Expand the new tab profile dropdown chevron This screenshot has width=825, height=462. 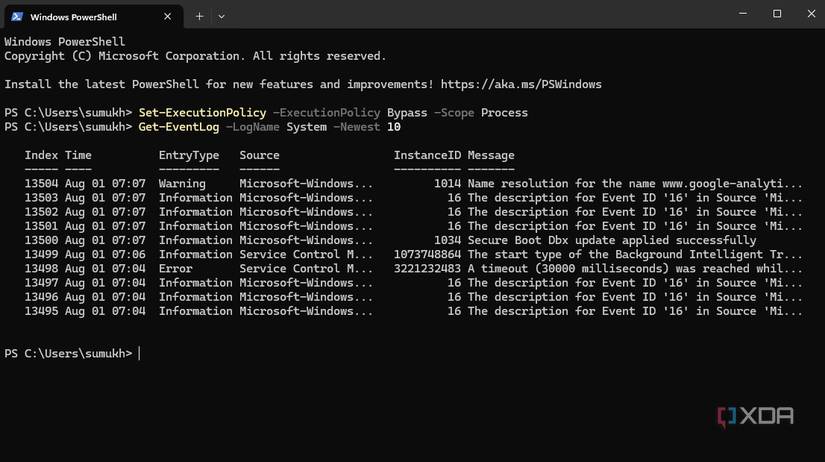pos(221,16)
